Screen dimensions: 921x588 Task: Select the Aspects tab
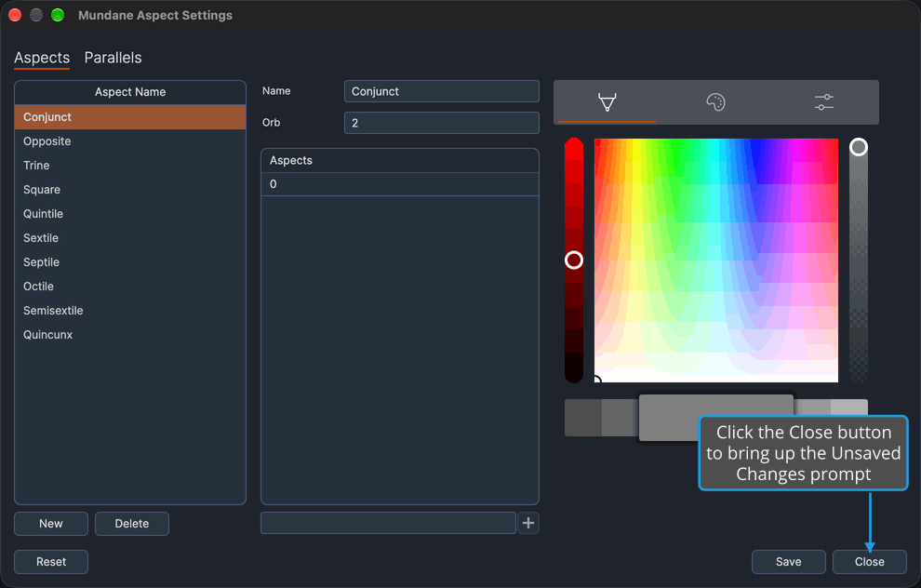[42, 58]
